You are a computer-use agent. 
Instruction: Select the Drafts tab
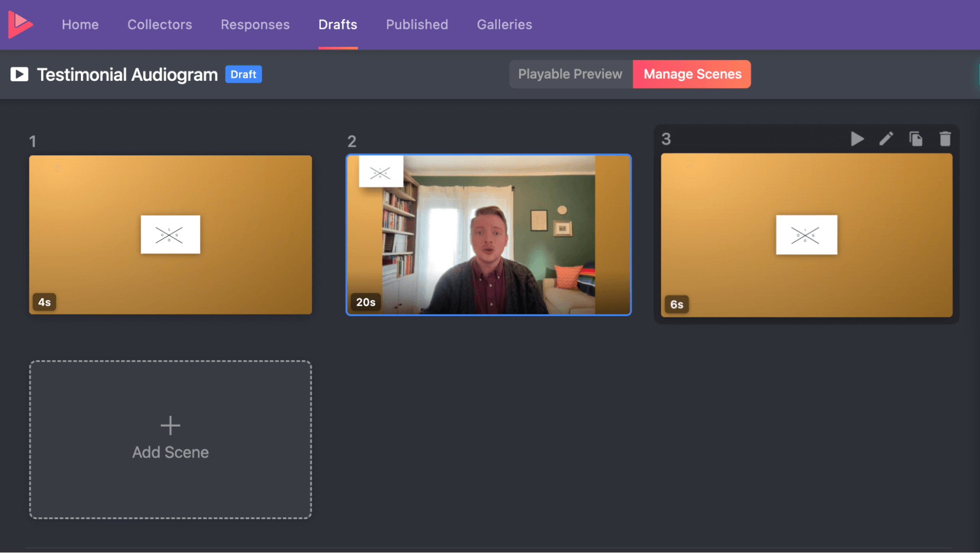(x=338, y=24)
